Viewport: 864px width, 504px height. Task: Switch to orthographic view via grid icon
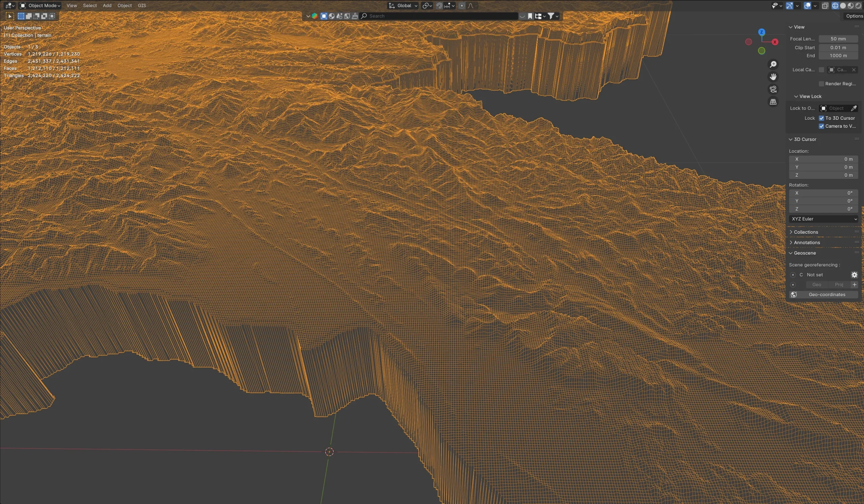tap(773, 102)
